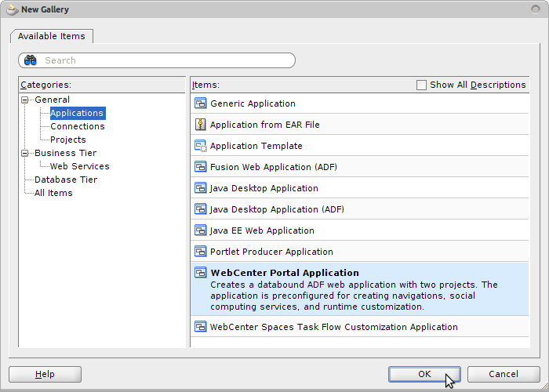
Task: Click the WebCenter Spaces Task Flow Customization icon
Action: [200, 327]
